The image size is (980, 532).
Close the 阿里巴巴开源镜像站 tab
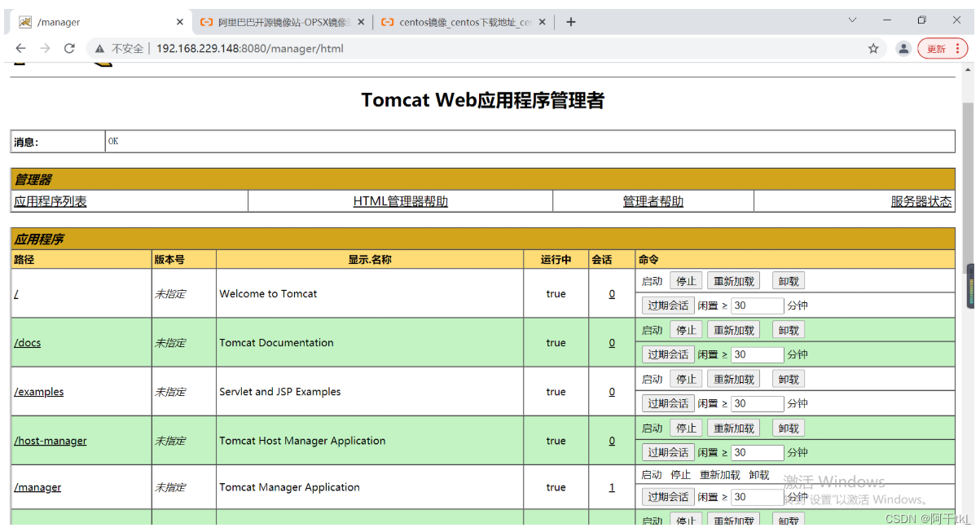pos(360,22)
